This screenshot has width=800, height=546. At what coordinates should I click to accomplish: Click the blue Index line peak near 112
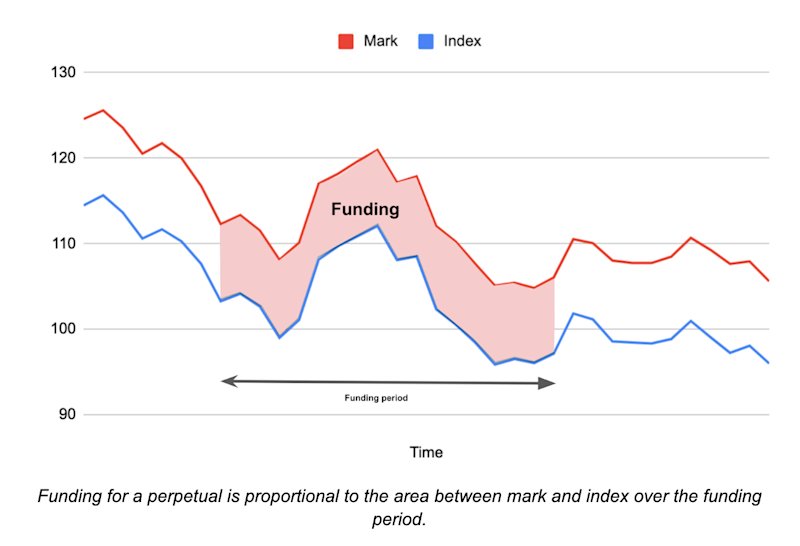click(377, 225)
